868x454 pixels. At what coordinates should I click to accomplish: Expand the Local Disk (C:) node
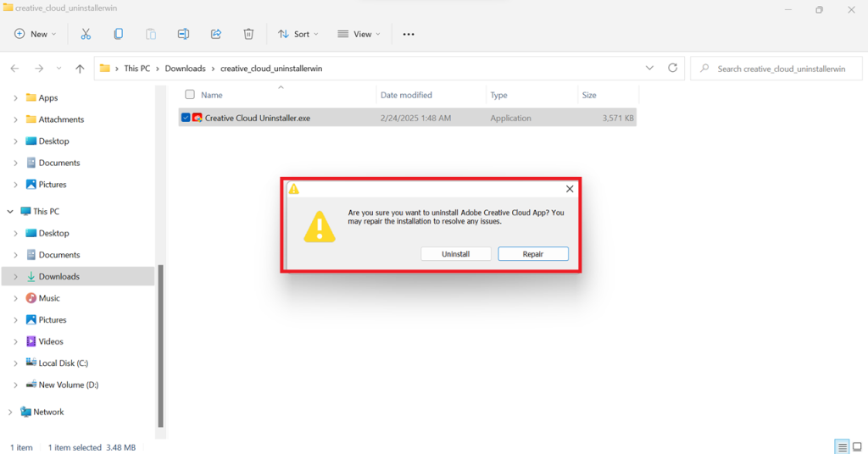[x=15, y=363]
